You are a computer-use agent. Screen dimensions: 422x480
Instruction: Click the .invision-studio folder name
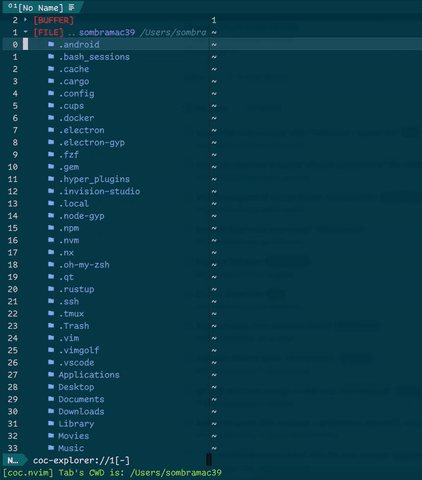pyautogui.click(x=99, y=191)
